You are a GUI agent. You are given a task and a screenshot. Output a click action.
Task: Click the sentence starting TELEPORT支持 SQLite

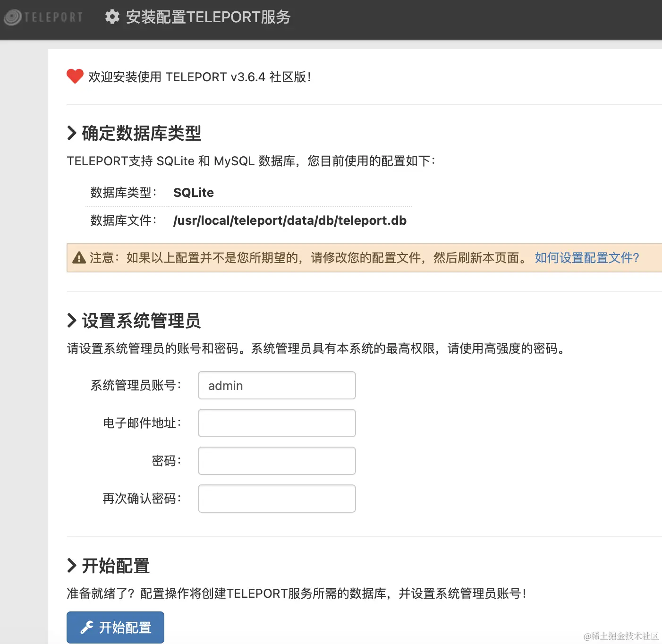click(x=251, y=161)
